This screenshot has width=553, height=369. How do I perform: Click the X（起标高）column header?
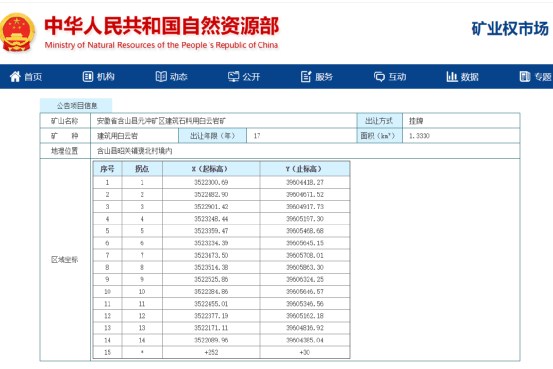pos(211,169)
